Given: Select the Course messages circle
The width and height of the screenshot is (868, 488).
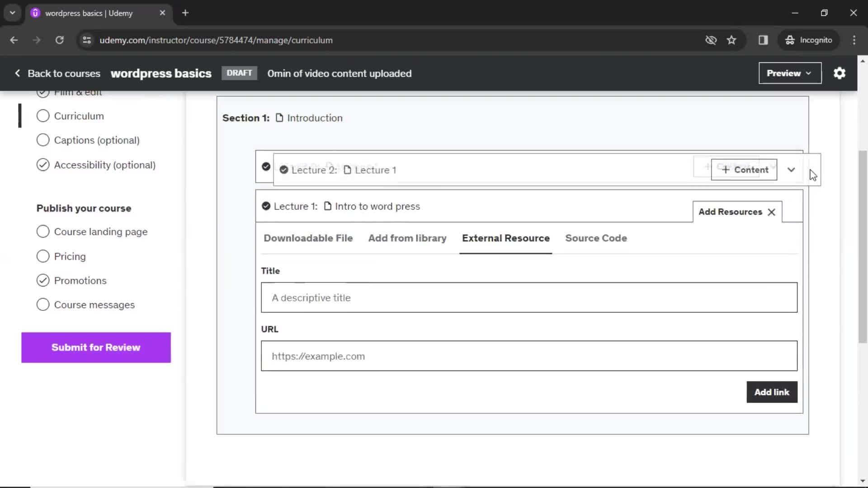Looking at the screenshot, I should [x=43, y=305].
